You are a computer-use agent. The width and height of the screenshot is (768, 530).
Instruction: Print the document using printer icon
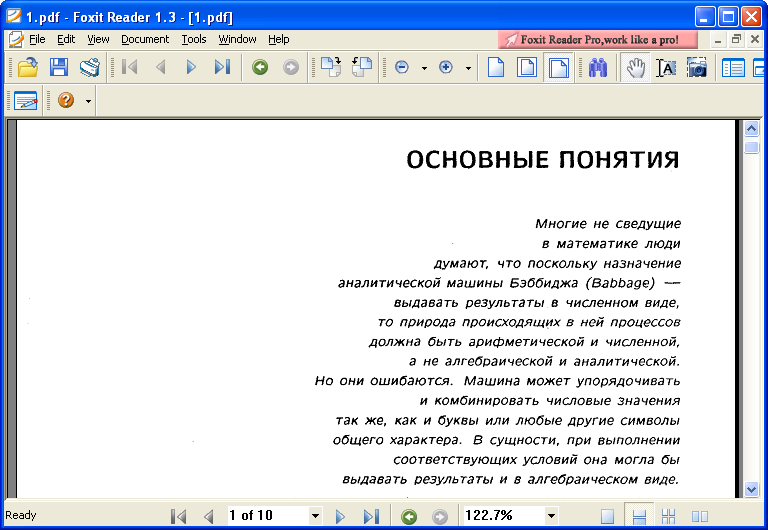(90, 67)
